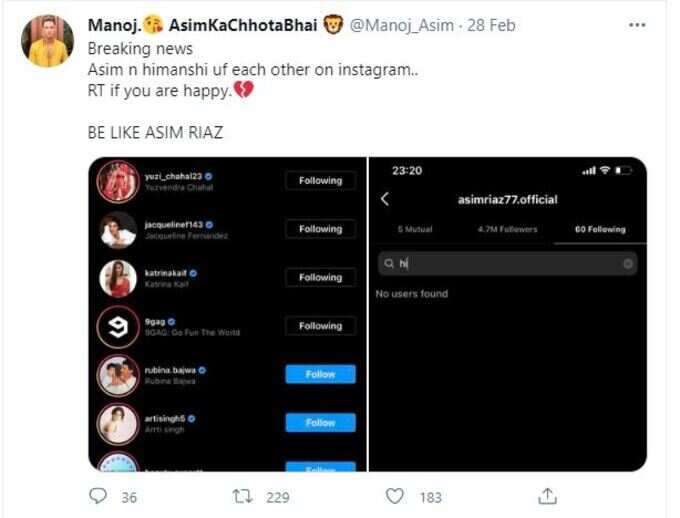Switch to the 5 Mutual tab
This screenshot has height=518, width=680.
pos(415,229)
